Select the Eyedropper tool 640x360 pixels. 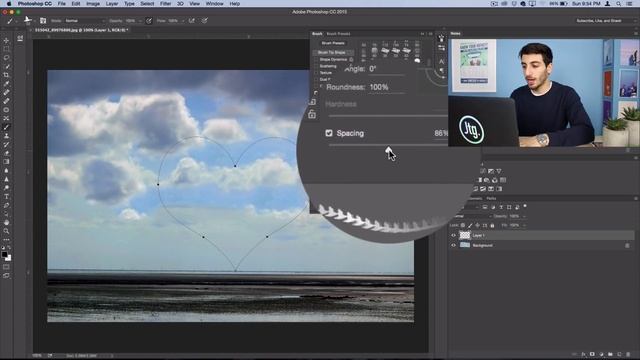click(x=6, y=84)
